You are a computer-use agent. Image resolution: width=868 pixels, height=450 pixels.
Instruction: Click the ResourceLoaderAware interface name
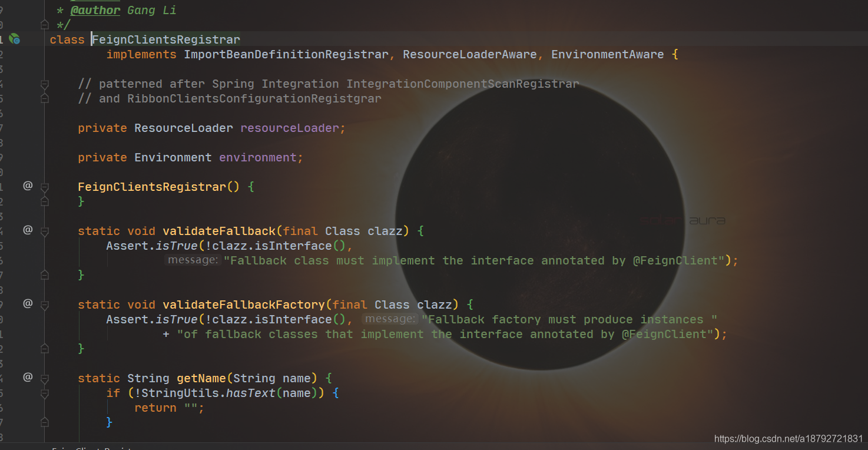click(470, 54)
